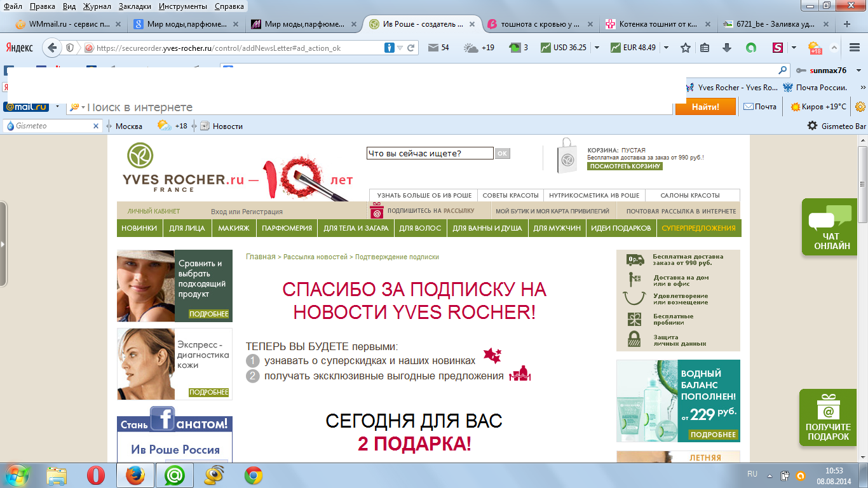Open the search engine magnifier icon
This screenshot has height=488, width=868.
pos(783,71)
